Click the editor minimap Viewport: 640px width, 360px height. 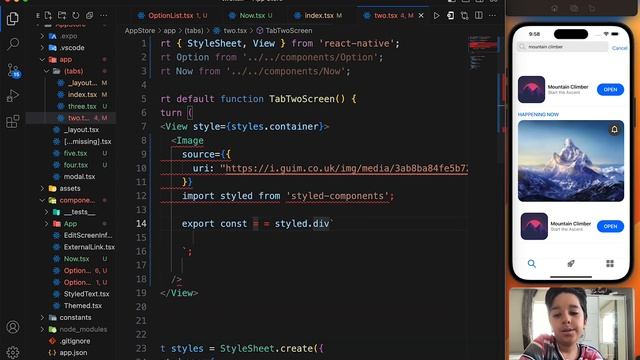point(483,53)
